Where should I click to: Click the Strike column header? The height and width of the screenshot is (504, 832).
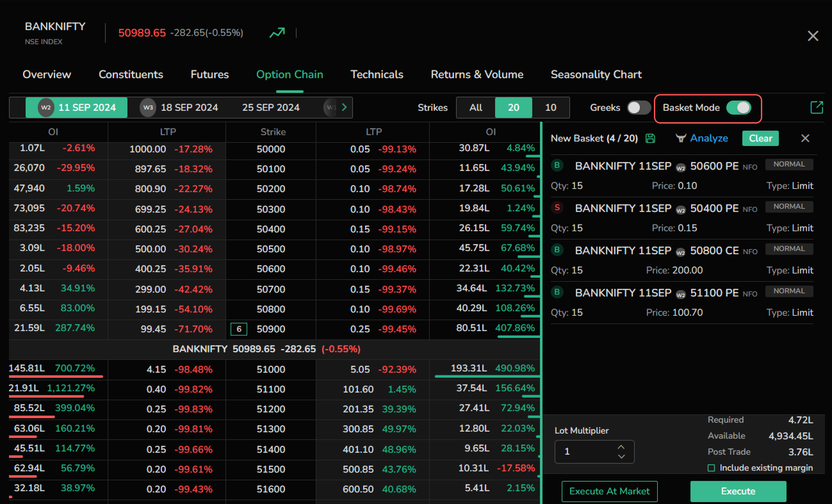[x=273, y=132]
